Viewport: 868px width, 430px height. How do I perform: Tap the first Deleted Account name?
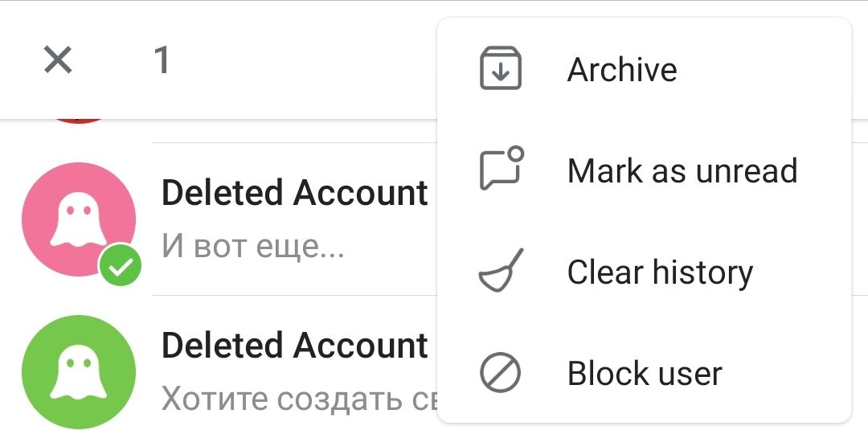pyautogui.click(x=294, y=193)
